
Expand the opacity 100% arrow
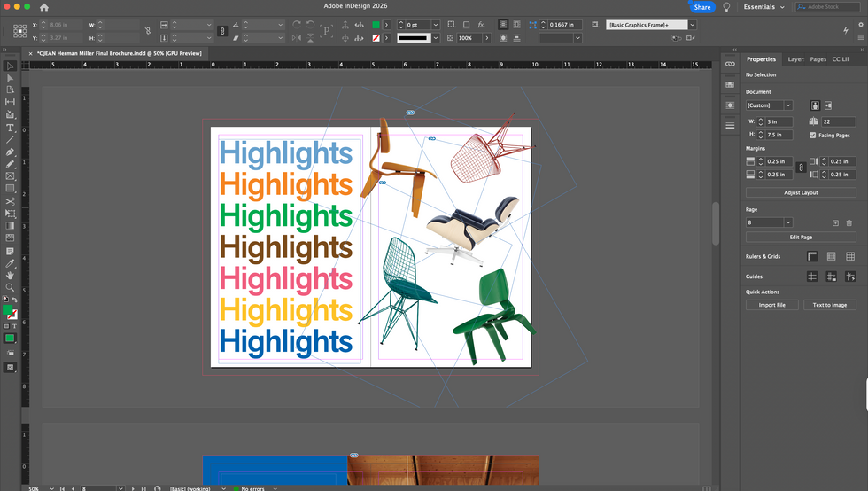486,38
